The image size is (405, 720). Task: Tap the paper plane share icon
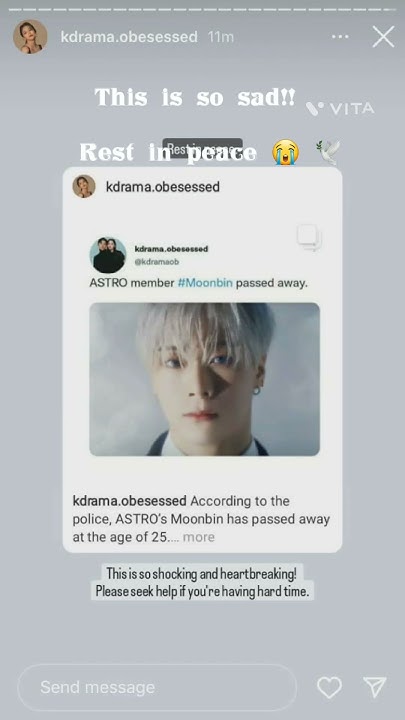coord(375,687)
